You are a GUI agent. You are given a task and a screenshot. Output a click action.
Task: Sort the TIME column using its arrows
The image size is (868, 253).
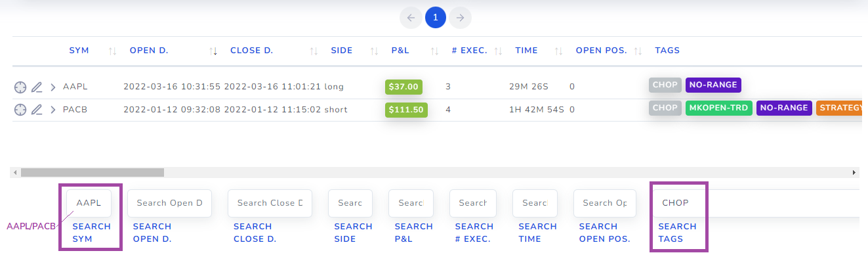559,51
